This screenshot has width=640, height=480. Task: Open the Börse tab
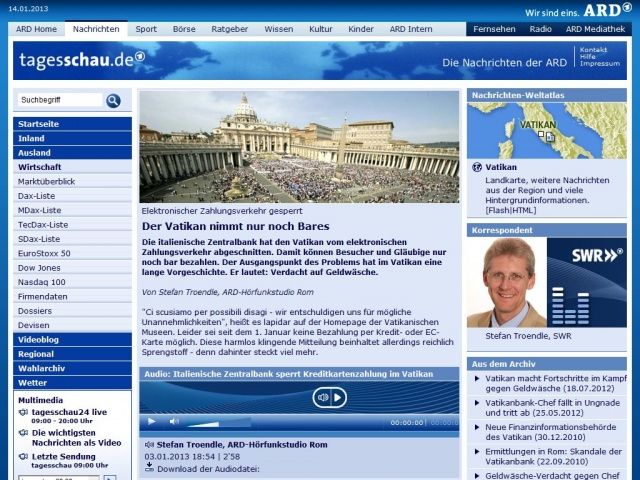(x=184, y=29)
